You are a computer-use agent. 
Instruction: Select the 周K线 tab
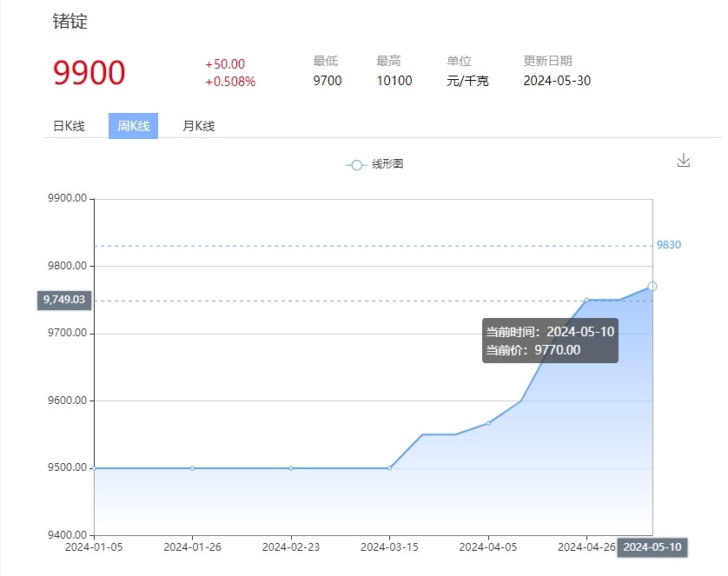[x=133, y=126]
